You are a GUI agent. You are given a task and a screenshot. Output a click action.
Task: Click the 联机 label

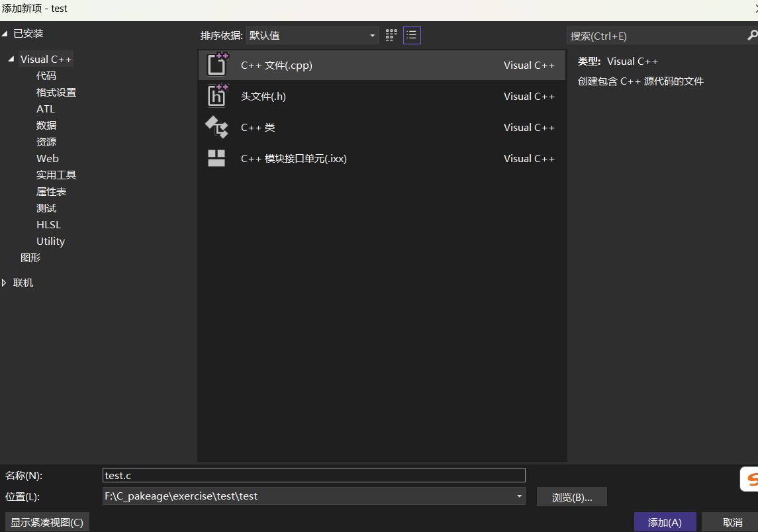coord(23,283)
